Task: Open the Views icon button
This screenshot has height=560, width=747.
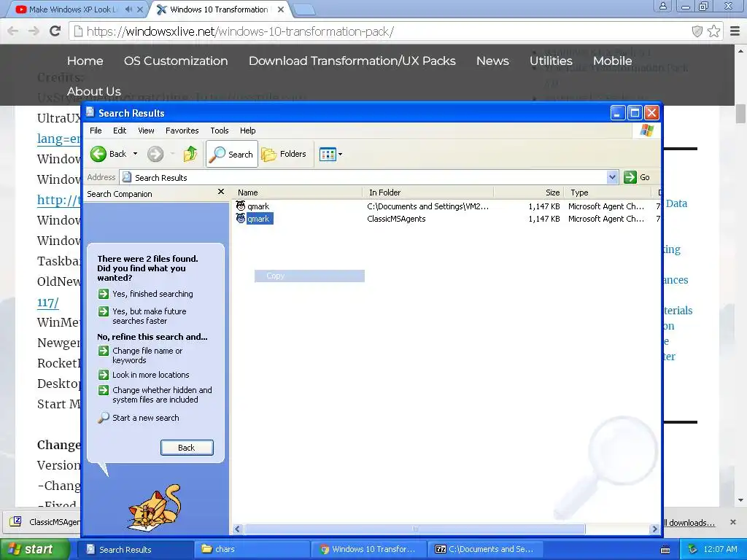Action: pyautogui.click(x=328, y=155)
